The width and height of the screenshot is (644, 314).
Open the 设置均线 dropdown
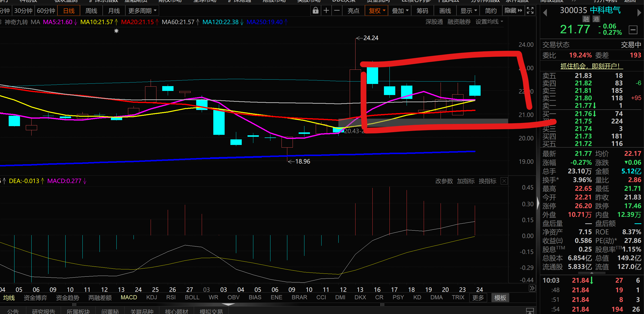489,22
